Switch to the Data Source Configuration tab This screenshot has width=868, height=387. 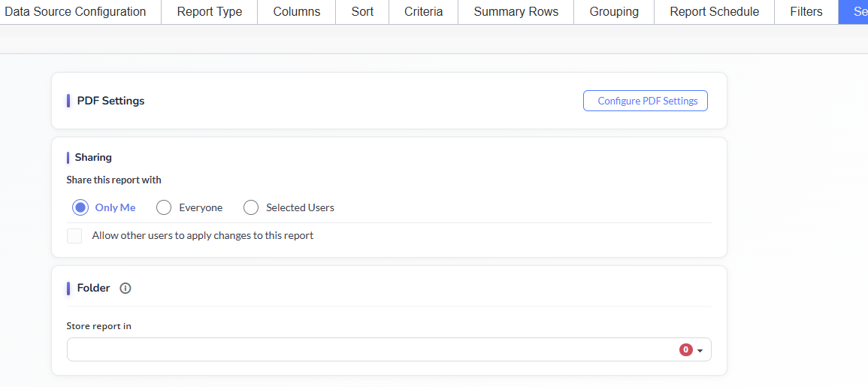coord(75,12)
